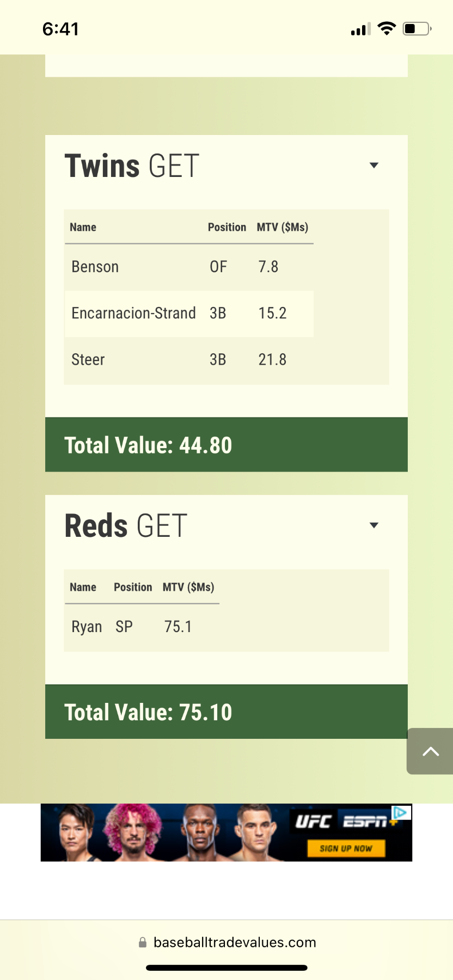Image resolution: width=453 pixels, height=980 pixels.
Task: Tap the lock icon beside the site URL
Action: pyautogui.click(x=143, y=942)
